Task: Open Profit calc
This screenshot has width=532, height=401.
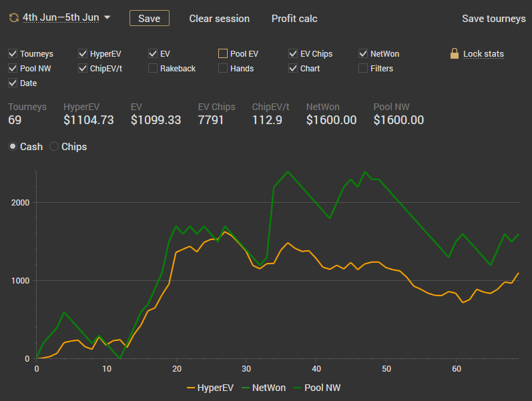Action: pyautogui.click(x=294, y=18)
